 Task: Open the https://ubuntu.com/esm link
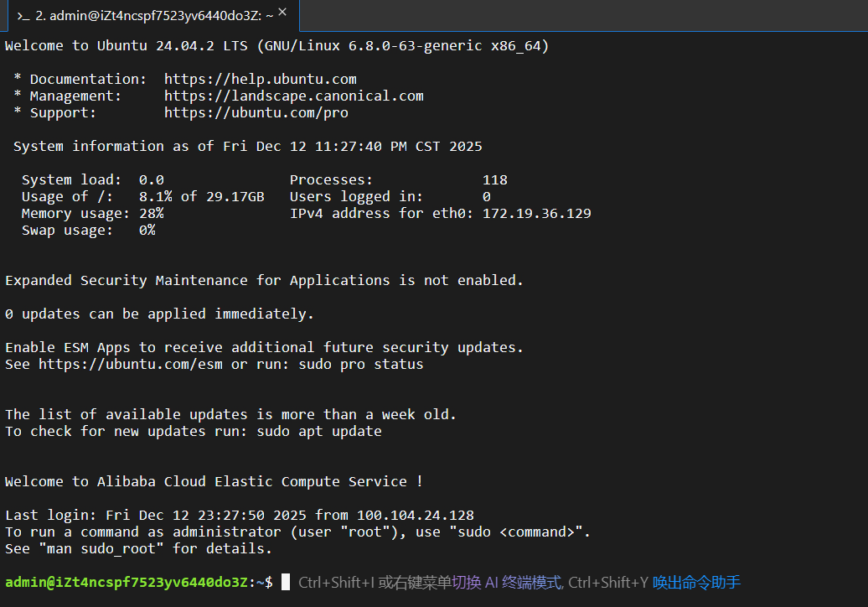(130, 364)
